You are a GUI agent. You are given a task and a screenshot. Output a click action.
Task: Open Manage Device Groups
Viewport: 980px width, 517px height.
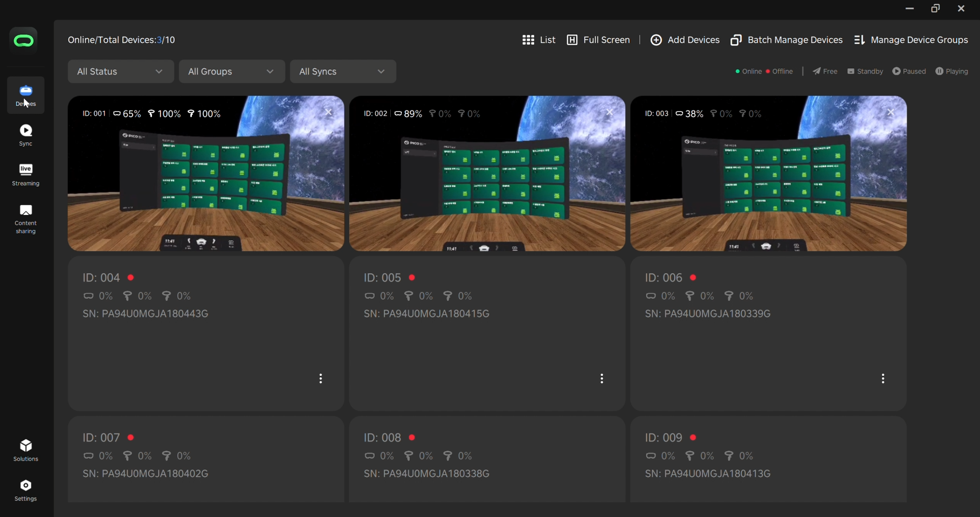[x=911, y=40]
